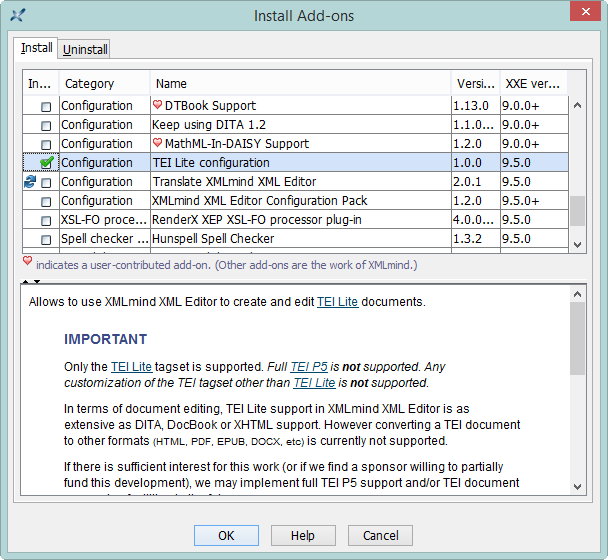Check the DTBook Support checkbox
Image resolution: width=608 pixels, height=560 pixels.
(x=46, y=106)
